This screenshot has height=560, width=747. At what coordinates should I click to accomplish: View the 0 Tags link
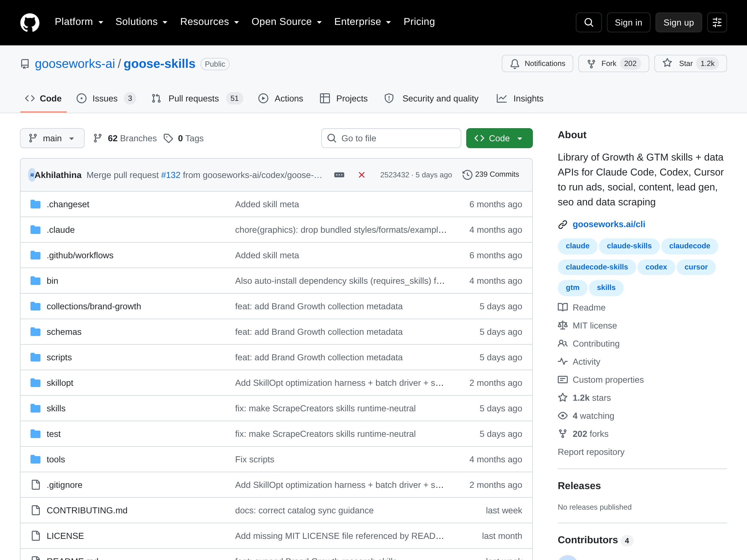click(x=183, y=138)
